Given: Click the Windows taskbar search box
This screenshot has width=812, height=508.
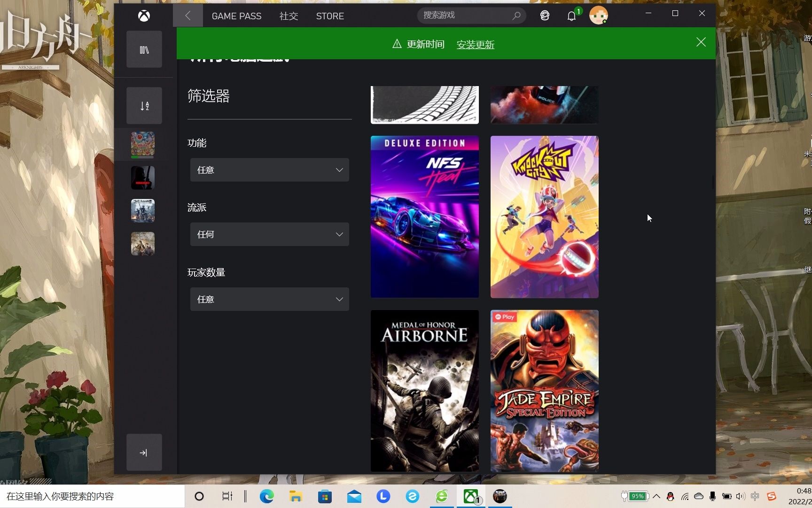Looking at the screenshot, I should click(92, 496).
